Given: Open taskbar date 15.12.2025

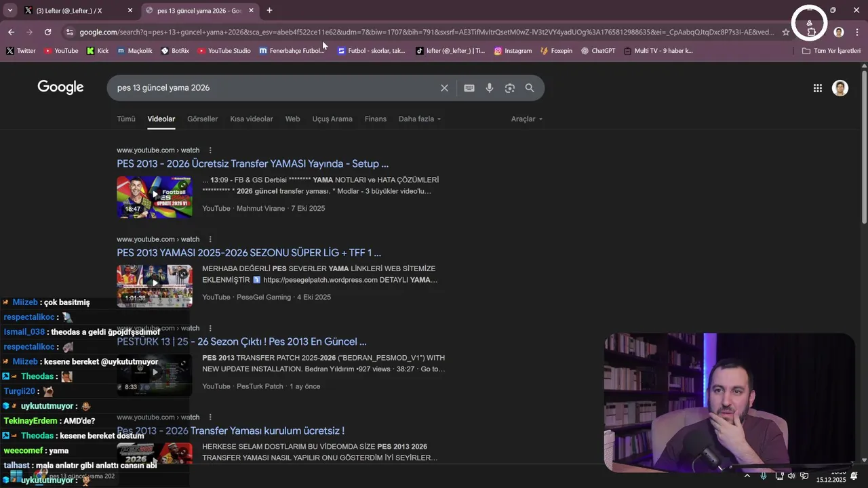Looking at the screenshot, I should pyautogui.click(x=831, y=480).
